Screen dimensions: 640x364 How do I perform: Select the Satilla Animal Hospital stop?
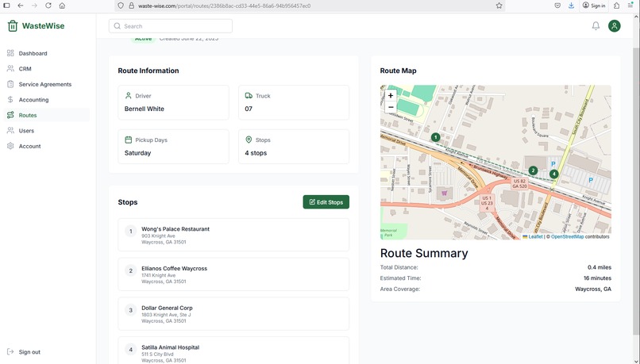click(x=233, y=351)
